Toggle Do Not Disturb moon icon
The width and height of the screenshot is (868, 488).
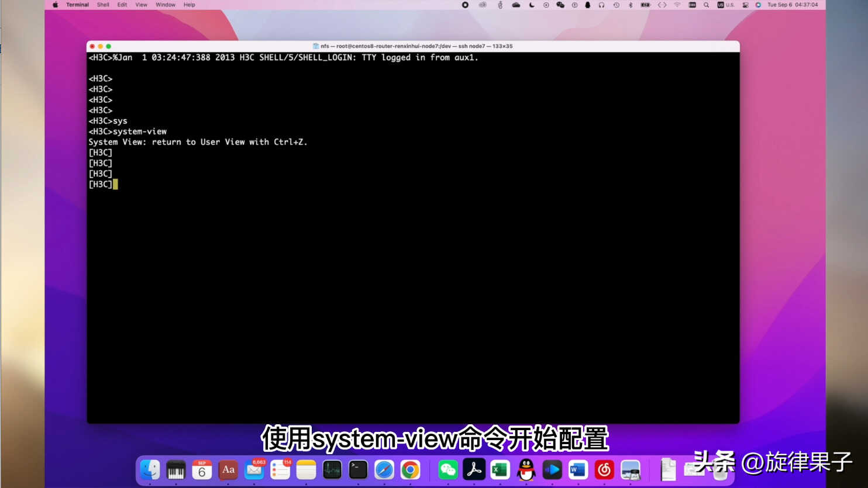[532, 5]
